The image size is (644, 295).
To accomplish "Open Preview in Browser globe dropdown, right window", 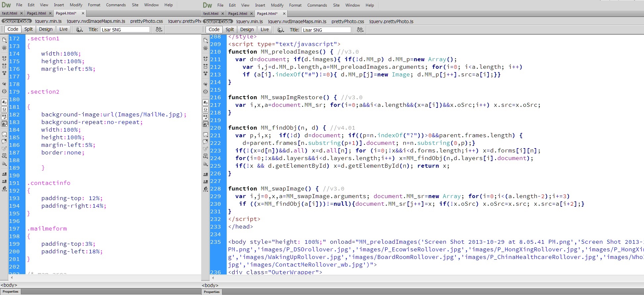I will tap(281, 30).
